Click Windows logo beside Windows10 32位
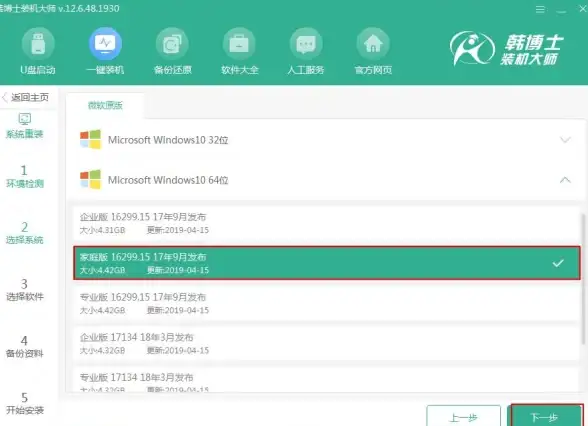 click(90, 140)
